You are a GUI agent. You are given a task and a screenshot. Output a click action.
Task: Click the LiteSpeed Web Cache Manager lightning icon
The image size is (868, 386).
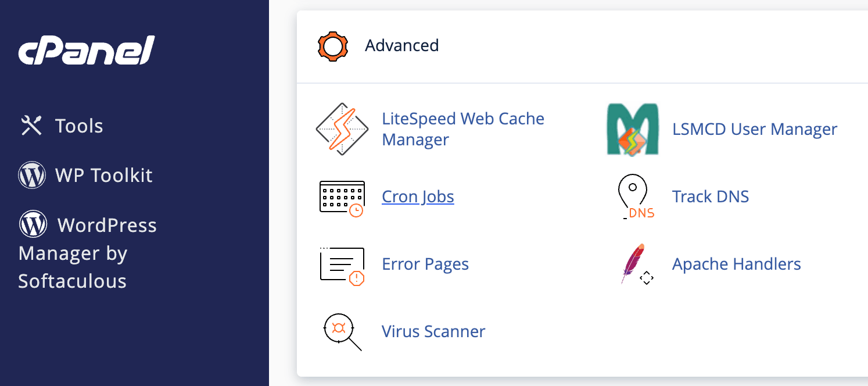pyautogui.click(x=342, y=129)
